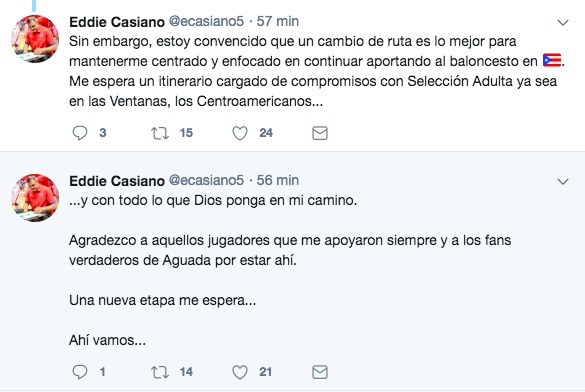Screen dimensions: 585x392
Task: Click @ecasiano5 handle in second tweet
Action: point(206,180)
